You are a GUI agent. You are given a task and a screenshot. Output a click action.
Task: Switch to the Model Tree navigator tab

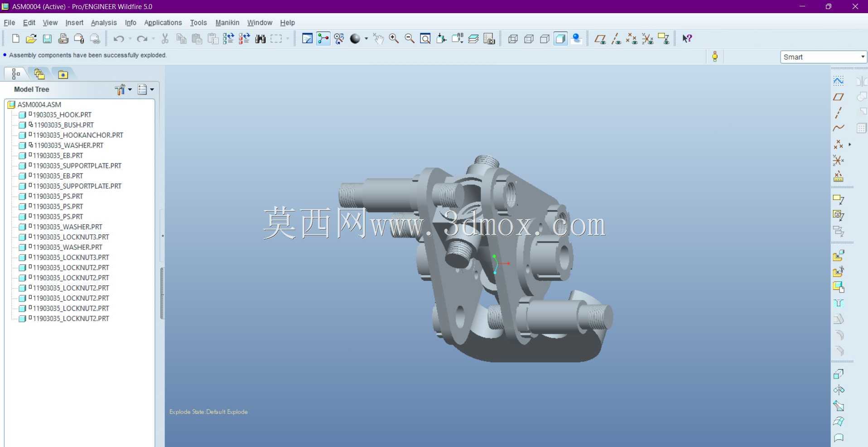[x=16, y=74]
